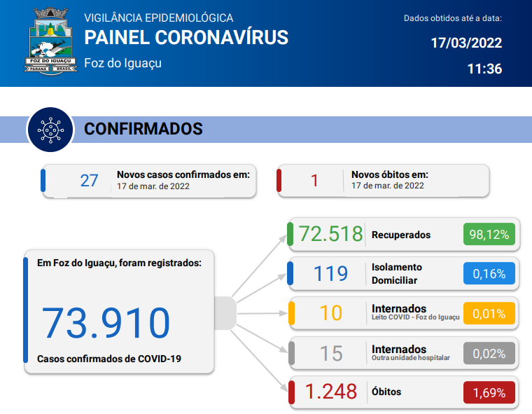Click the VIGILÂNCIA EPIDEMIOLÓGICA heading

click(x=159, y=18)
